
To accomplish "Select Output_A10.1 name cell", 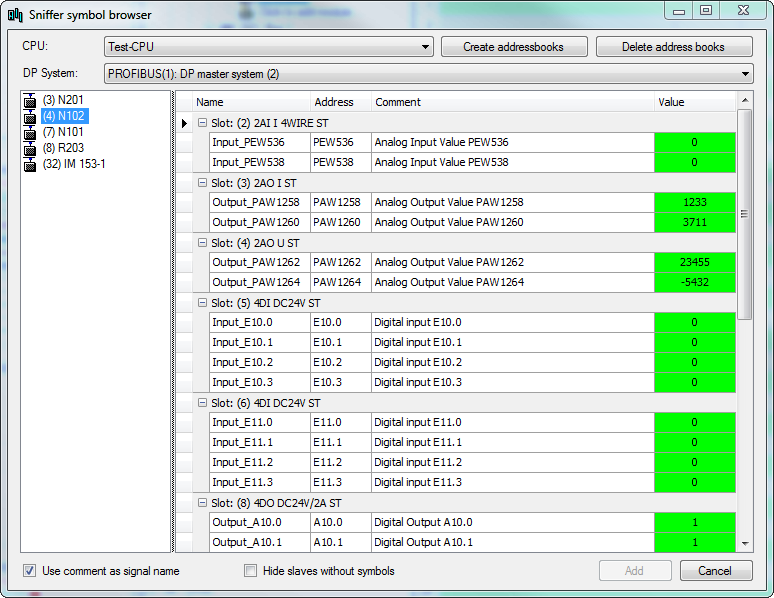I will pos(260,542).
